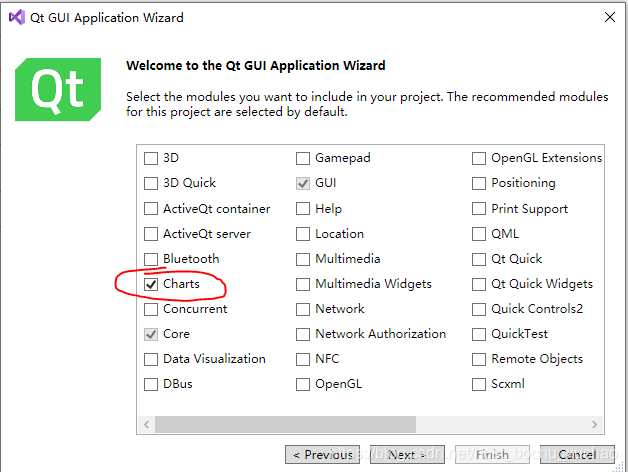
Task: Tick the QML module checkbox
Action: tap(479, 234)
